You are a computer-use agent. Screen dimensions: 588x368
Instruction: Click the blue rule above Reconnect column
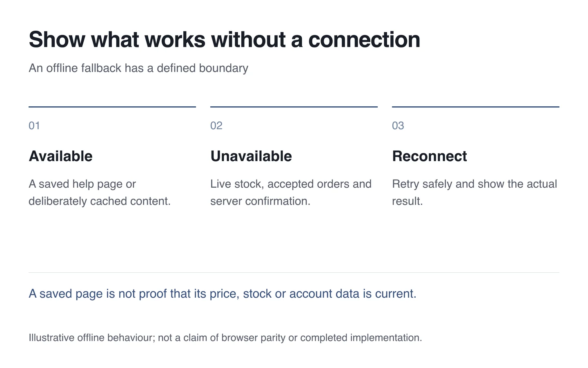476,107
